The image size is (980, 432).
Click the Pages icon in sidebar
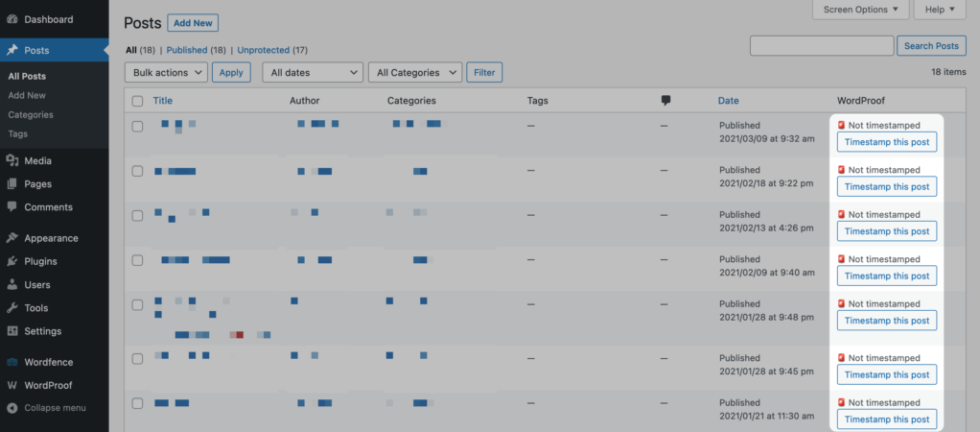(12, 184)
